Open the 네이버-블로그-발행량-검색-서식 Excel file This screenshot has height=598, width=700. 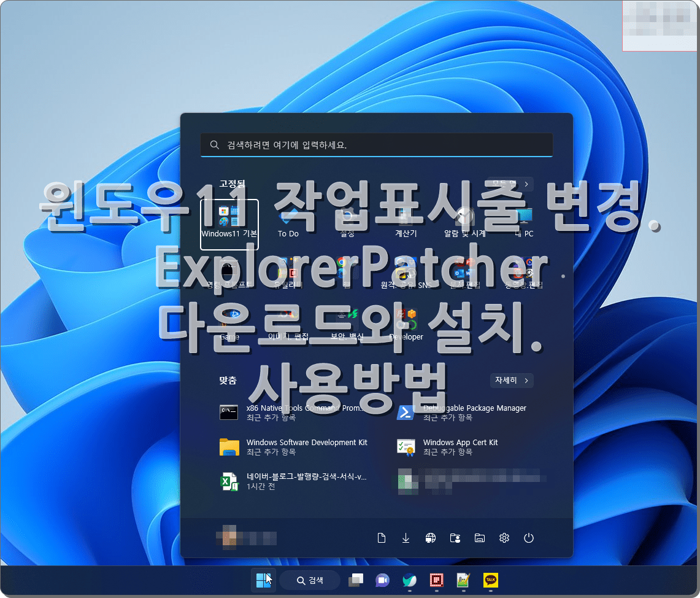[x=294, y=481]
